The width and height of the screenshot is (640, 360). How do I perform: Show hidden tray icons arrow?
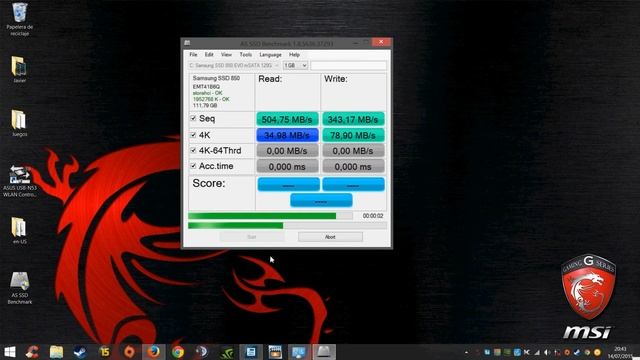point(467,352)
